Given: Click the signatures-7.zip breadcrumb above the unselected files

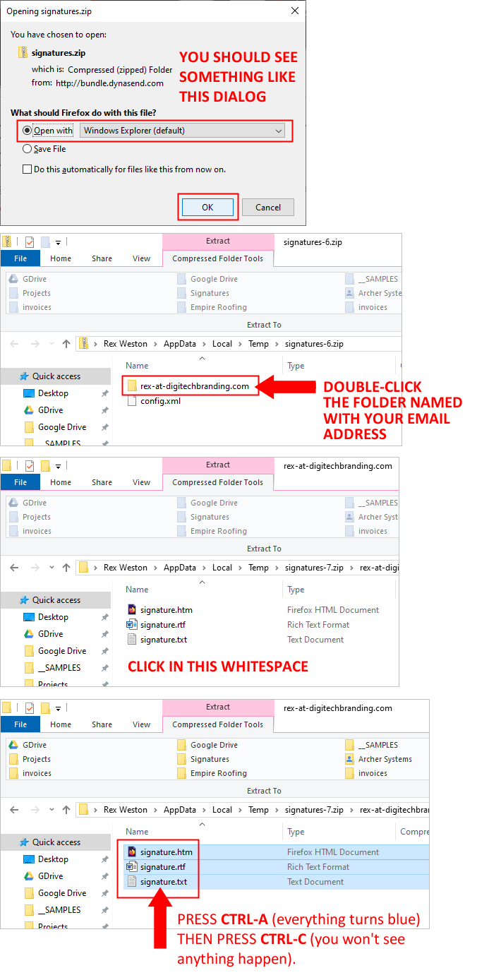Looking at the screenshot, I should [314, 568].
